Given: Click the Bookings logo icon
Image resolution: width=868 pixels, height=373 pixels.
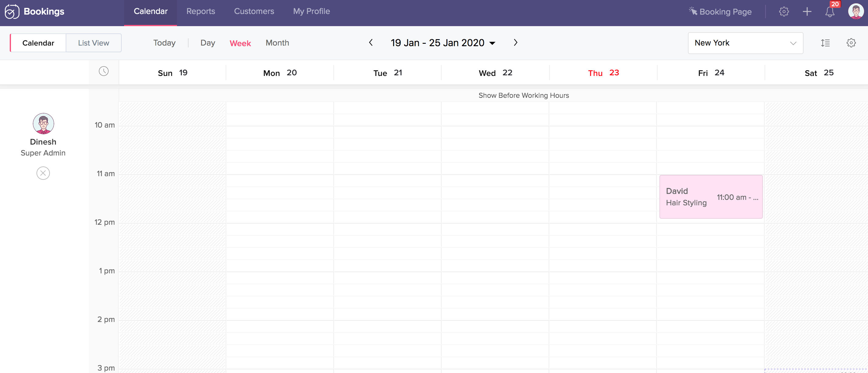Looking at the screenshot, I should (x=12, y=12).
